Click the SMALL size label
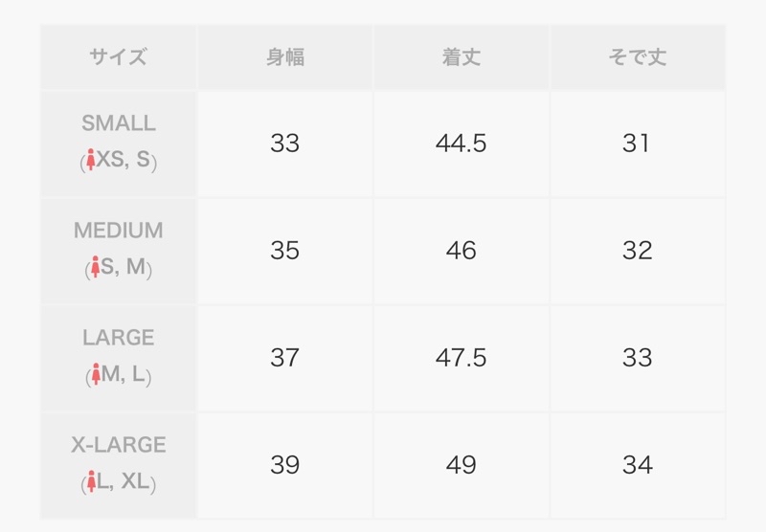This screenshot has height=532, width=766. click(x=118, y=123)
